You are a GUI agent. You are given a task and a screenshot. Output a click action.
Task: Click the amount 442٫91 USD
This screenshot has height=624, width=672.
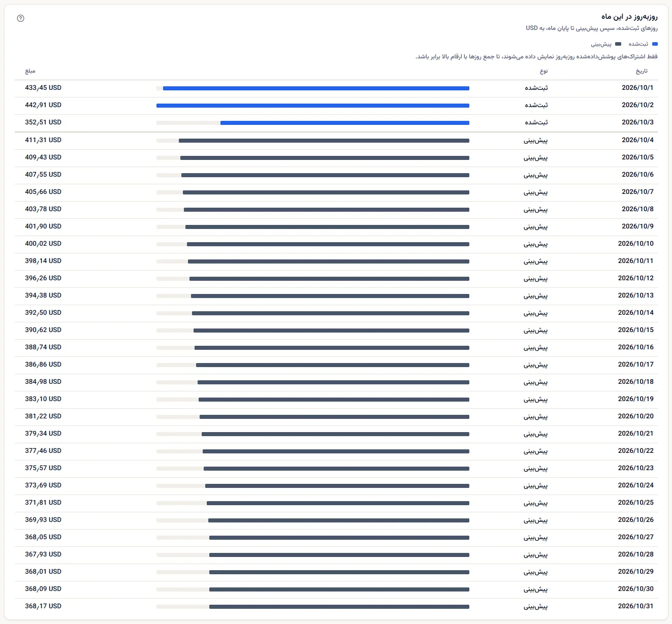43,105
